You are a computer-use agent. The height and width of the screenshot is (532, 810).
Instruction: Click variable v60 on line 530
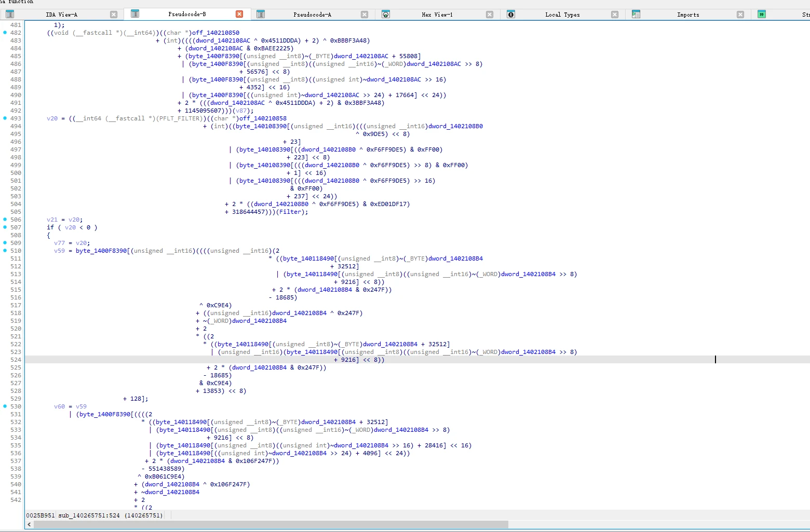[x=59, y=406]
